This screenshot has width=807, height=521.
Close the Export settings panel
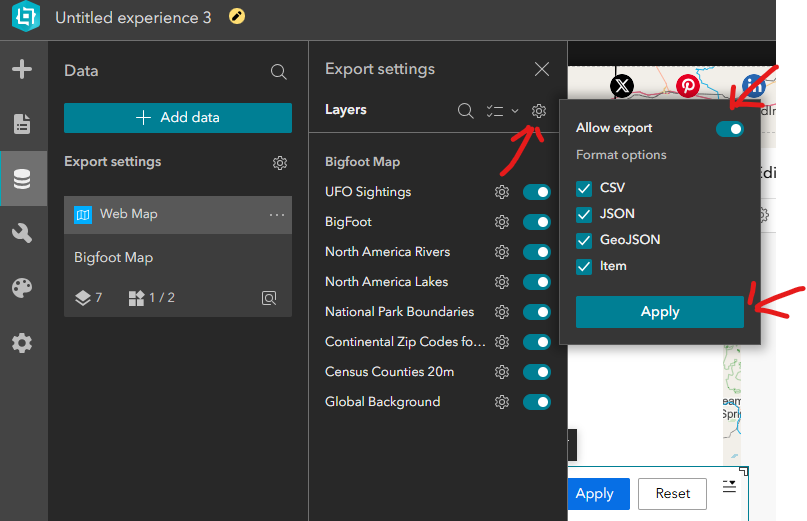(542, 69)
